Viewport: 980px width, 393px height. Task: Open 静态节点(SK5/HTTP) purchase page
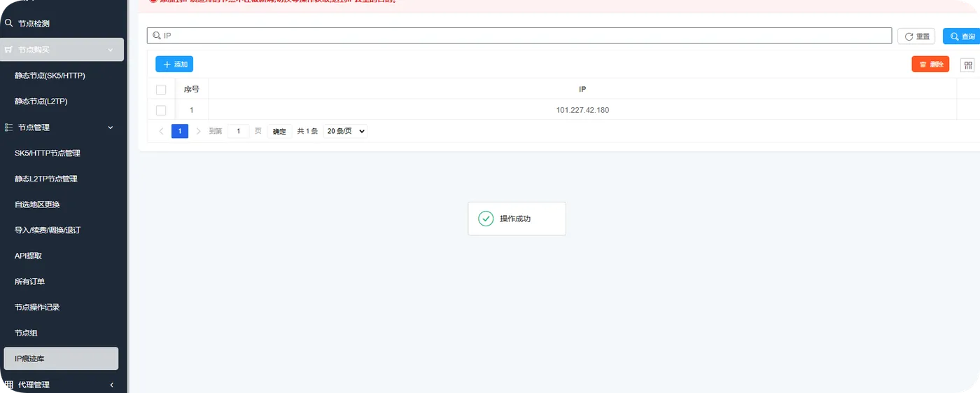50,76
